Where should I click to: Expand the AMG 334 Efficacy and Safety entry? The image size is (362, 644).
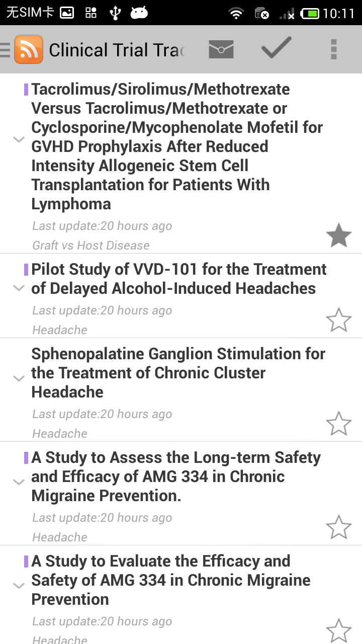point(19,585)
